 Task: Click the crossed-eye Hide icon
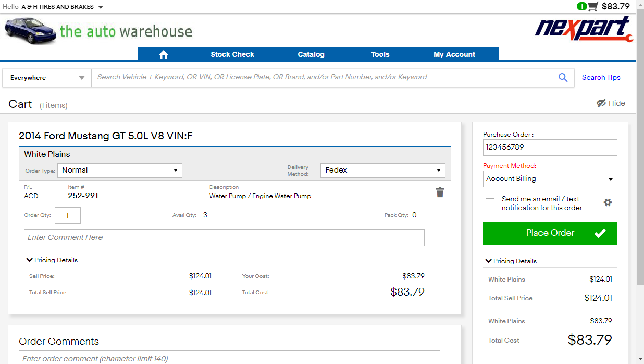tap(601, 103)
